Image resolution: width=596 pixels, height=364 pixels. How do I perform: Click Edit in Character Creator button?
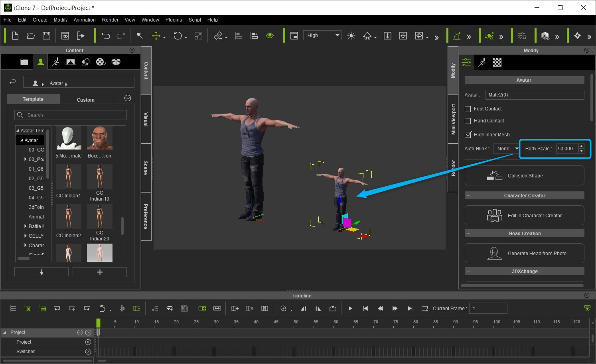[x=525, y=216]
